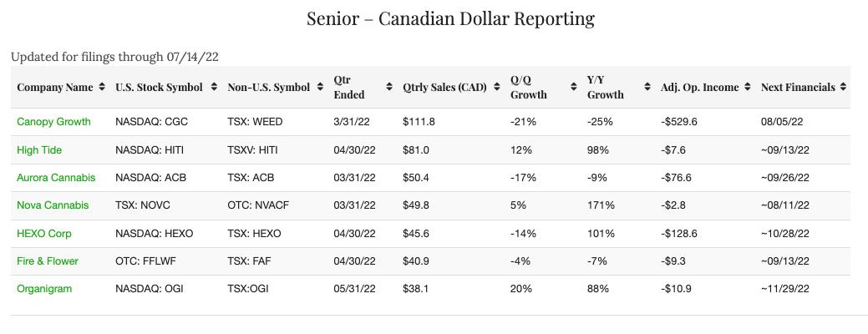Toggle sort icon for Qtr Ended
Image resolution: width=868 pixels, height=334 pixels.
coord(389,87)
